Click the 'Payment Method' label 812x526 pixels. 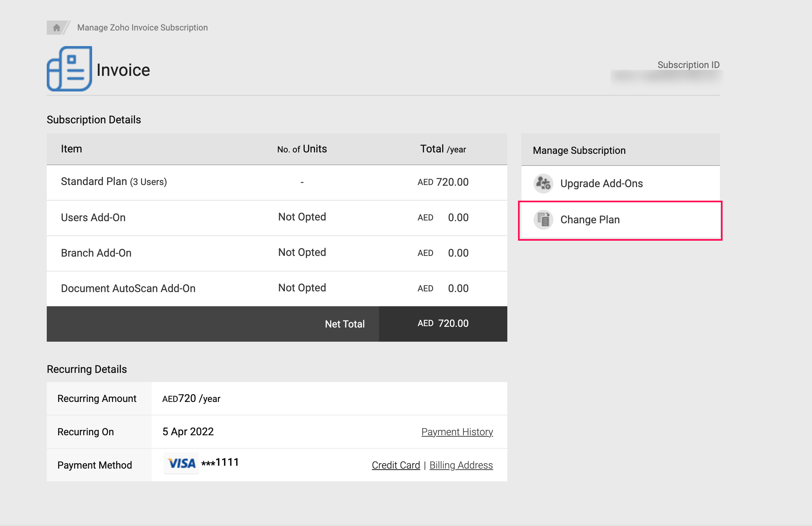[95, 465]
